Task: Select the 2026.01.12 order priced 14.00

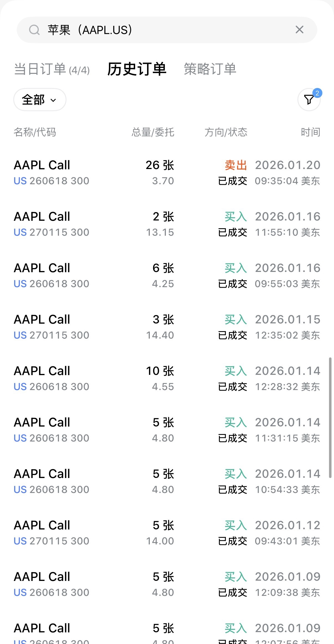Action: (x=167, y=533)
